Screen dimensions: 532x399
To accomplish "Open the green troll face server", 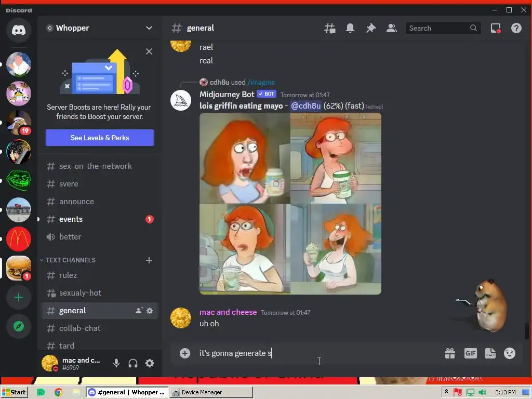I will (x=19, y=181).
